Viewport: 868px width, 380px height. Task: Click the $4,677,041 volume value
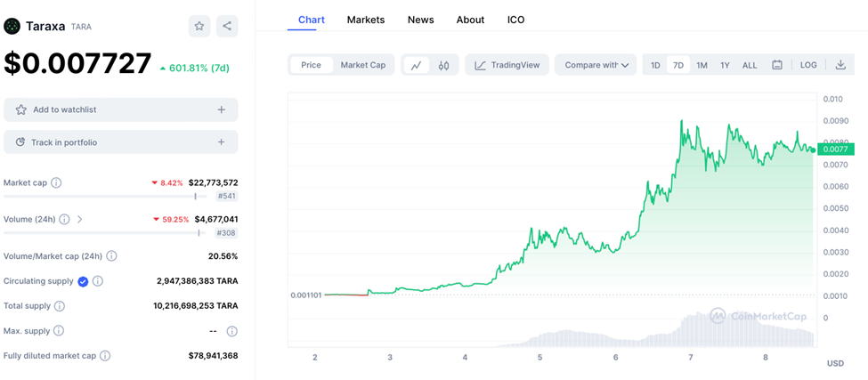point(216,219)
